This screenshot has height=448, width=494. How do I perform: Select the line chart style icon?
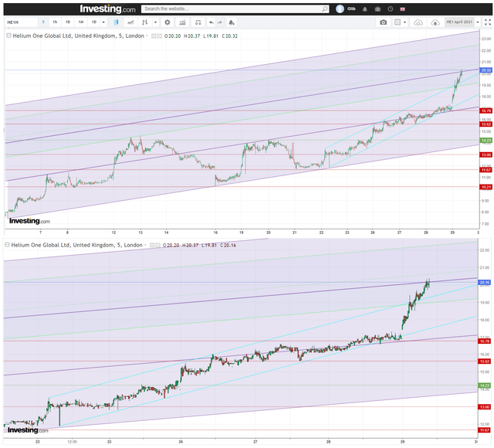coord(130,22)
